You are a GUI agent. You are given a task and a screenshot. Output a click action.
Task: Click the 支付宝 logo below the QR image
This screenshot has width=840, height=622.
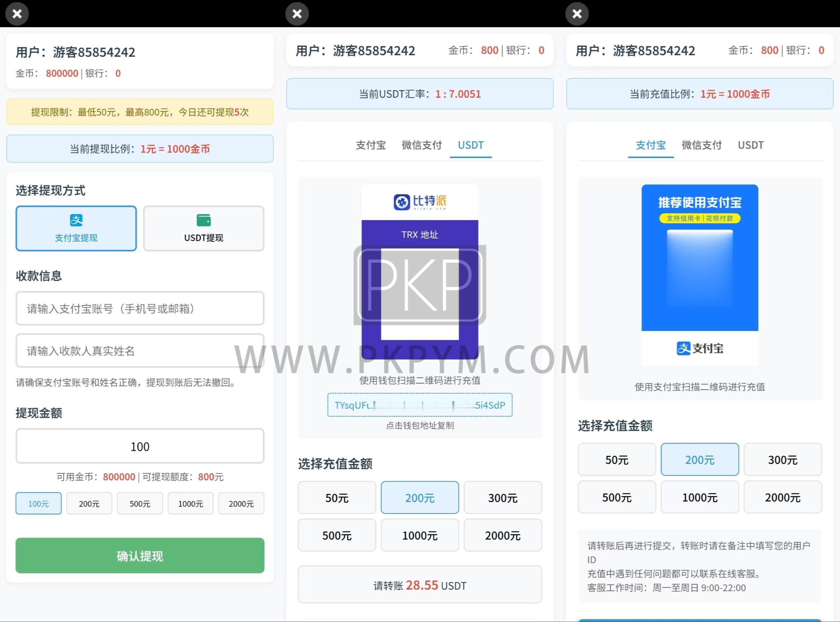tap(700, 348)
